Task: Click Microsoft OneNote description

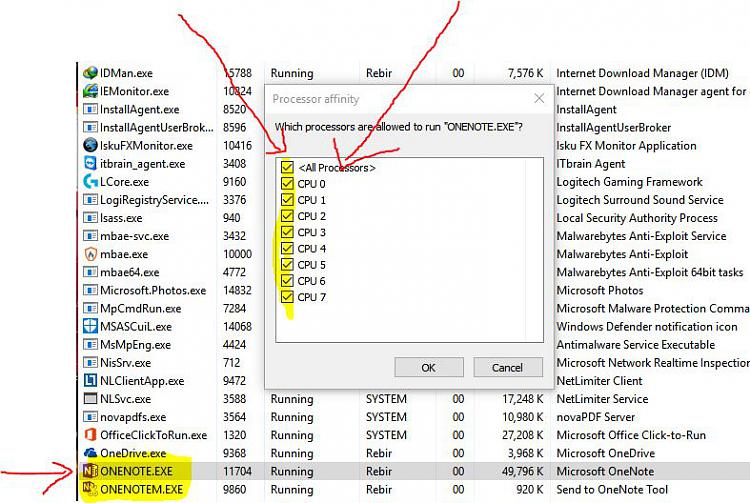Action: coord(605,471)
